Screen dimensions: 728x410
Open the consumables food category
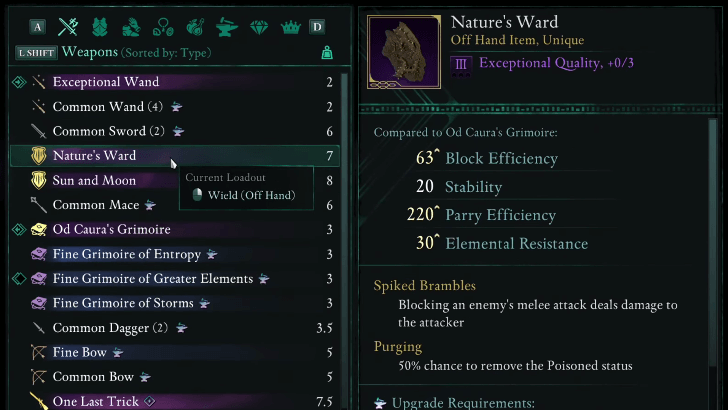pos(195,26)
